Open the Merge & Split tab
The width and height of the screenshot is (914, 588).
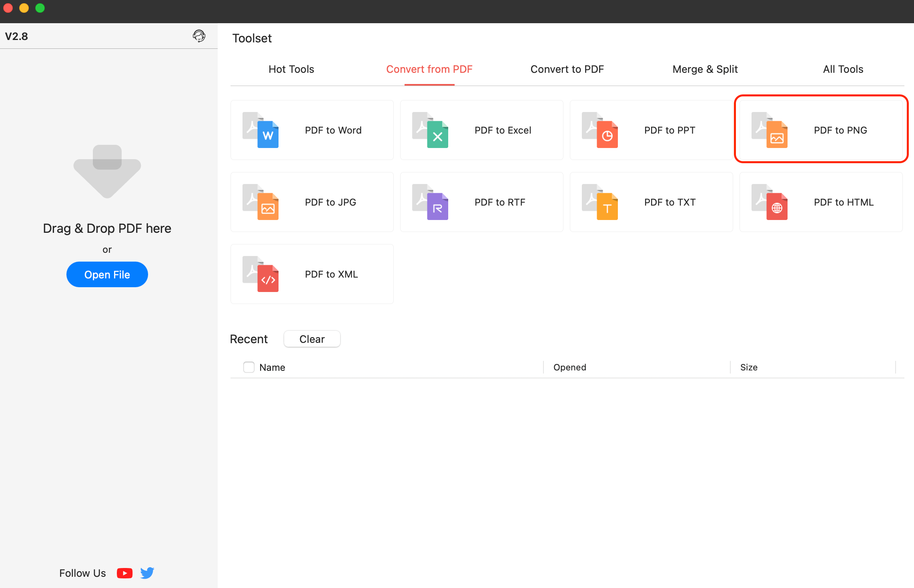coord(705,69)
